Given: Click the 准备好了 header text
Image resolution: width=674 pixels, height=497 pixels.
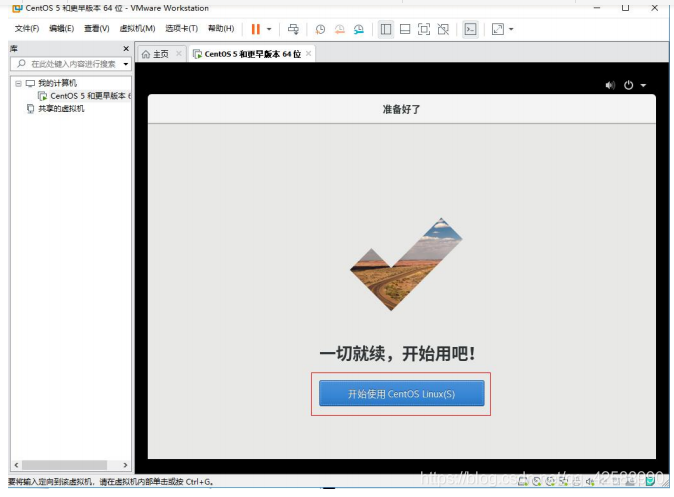Looking at the screenshot, I should coord(401,109).
